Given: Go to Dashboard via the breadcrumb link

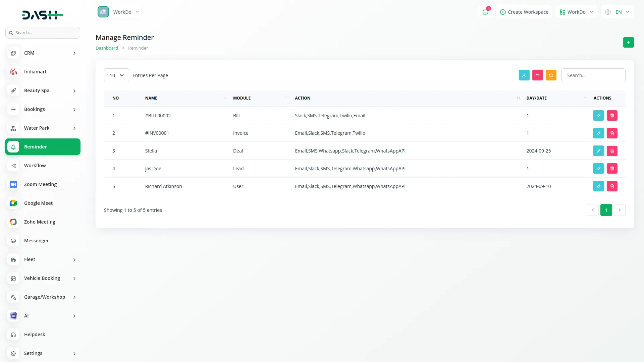Looking at the screenshot, I should [107, 48].
